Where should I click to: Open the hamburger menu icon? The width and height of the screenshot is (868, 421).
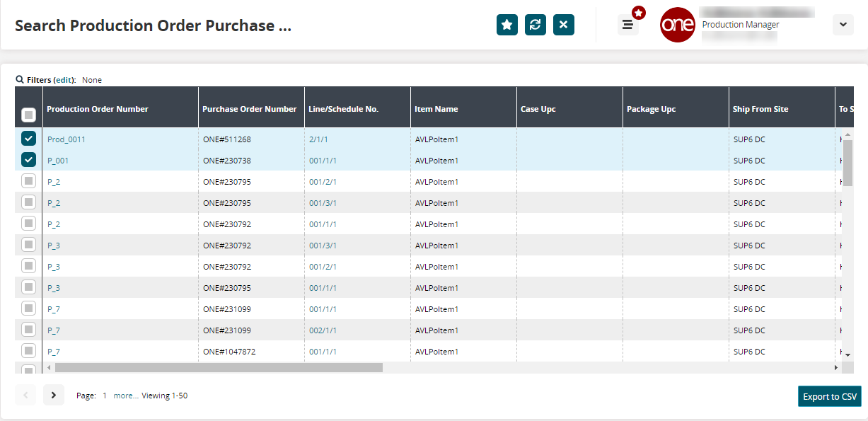coord(627,25)
